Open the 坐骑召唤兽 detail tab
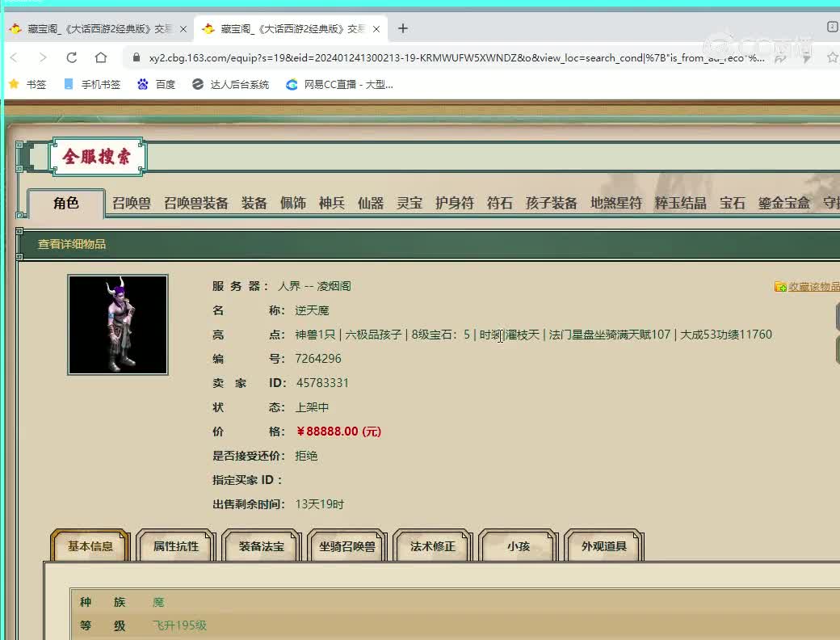The width and height of the screenshot is (840, 640). point(347,546)
